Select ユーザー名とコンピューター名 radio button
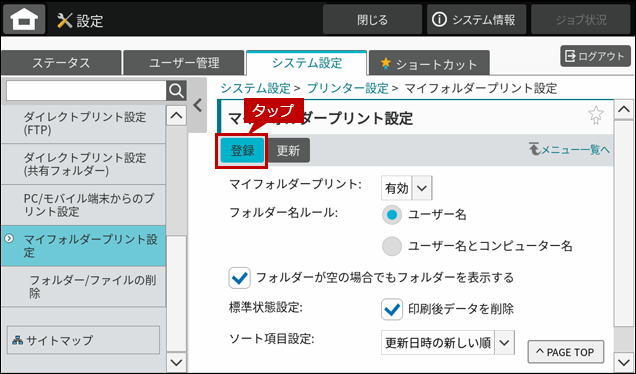The image size is (636, 374). click(x=392, y=246)
